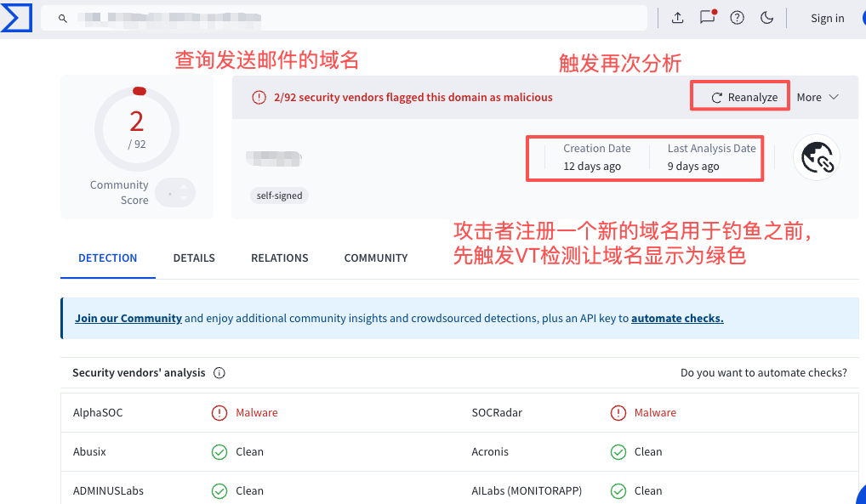Toggle dark mode with the moon icon

(767, 18)
